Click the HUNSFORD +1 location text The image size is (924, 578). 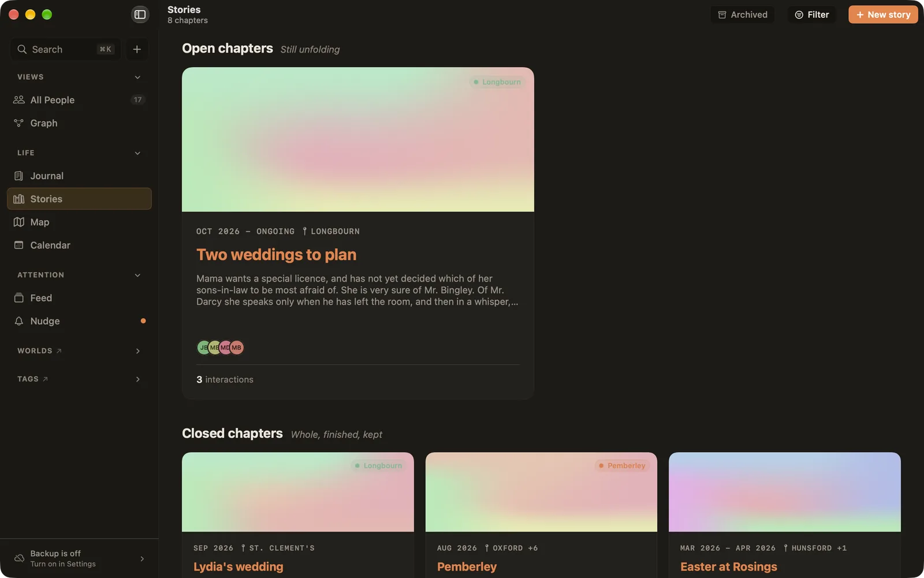click(819, 548)
